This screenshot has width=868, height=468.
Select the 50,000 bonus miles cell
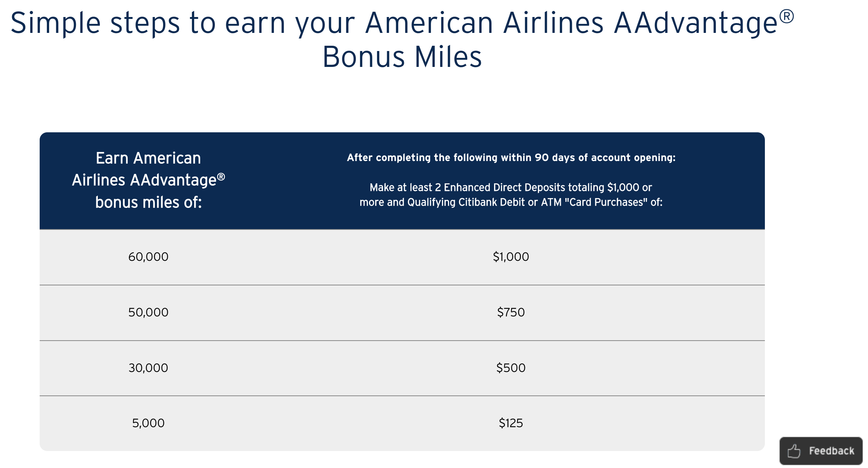pos(148,313)
